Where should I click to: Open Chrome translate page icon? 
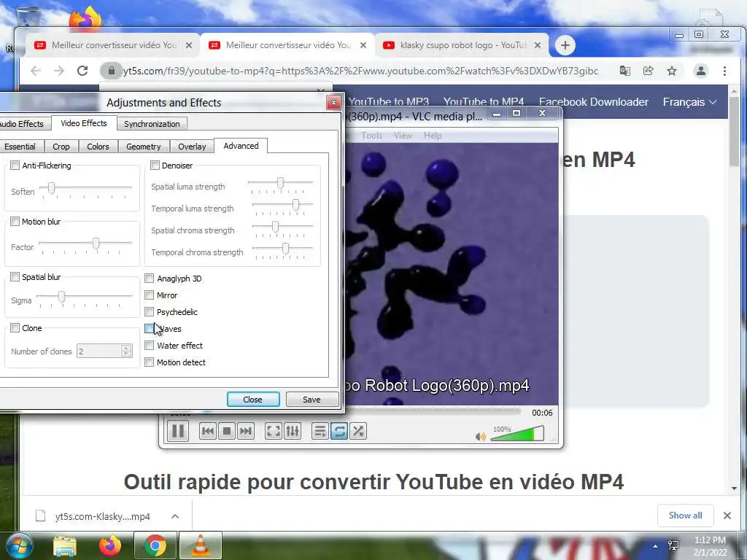tap(624, 71)
